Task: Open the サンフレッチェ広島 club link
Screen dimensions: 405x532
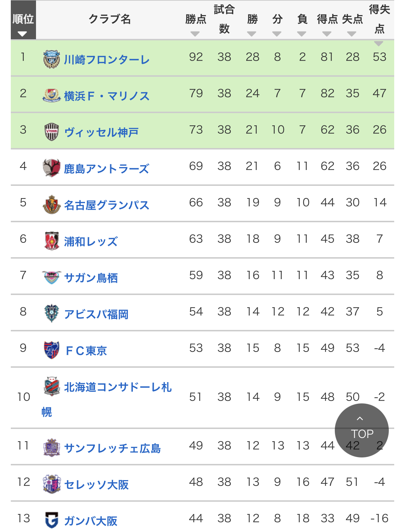Action: tap(112, 448)
